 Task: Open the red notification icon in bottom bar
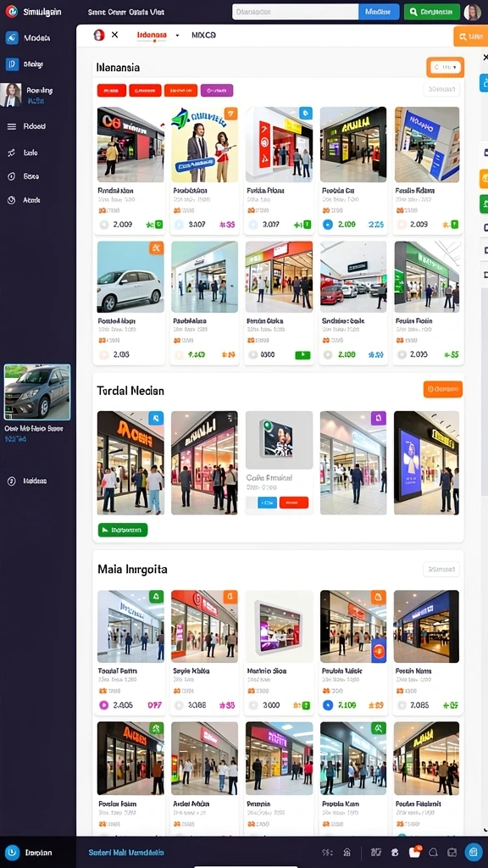pyautogui.click(x=414, y=852)
